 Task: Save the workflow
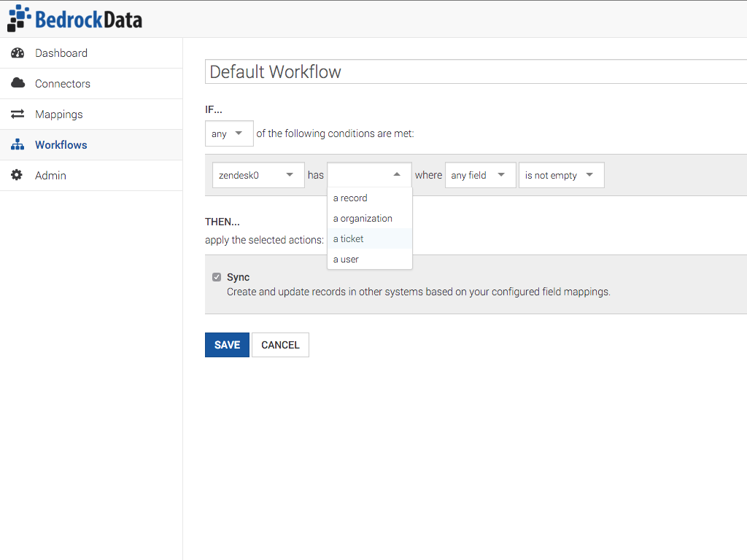coord(227,345)
